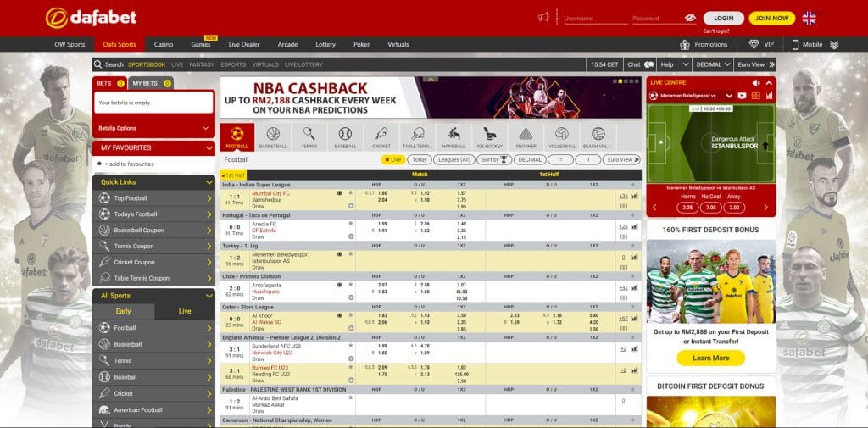Screen dimensions: 868x428
Task: Toggle the Euro View filter pill
Action: (621, 159)
